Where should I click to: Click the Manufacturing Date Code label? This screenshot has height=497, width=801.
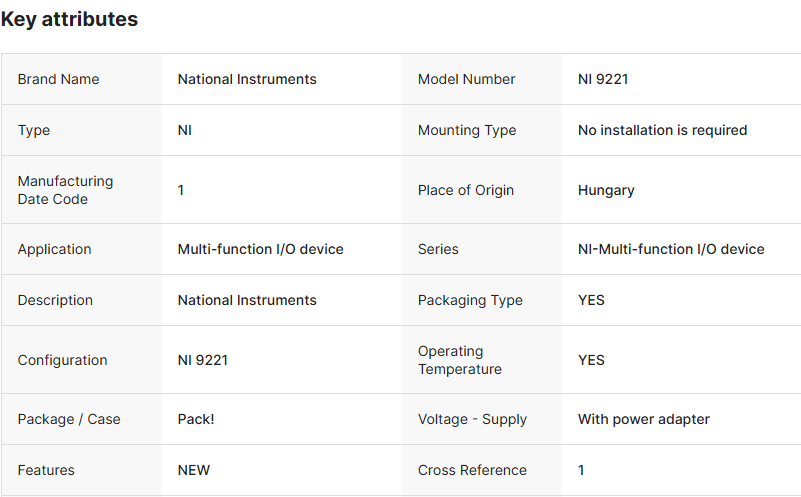click(65, 190)
